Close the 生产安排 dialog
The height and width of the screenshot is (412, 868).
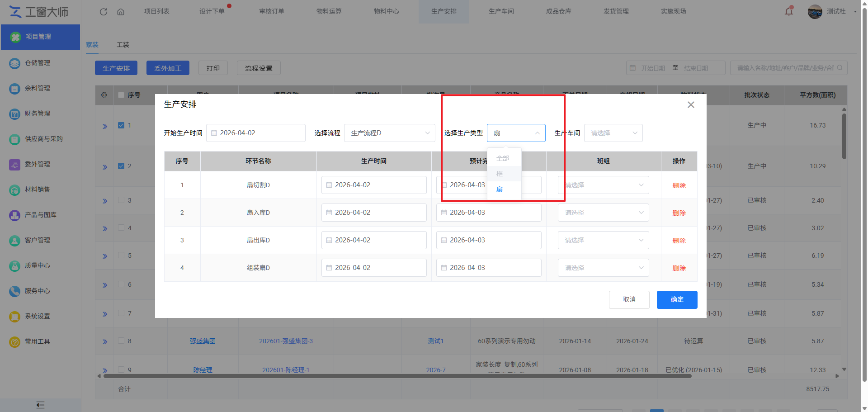[691, 105]
